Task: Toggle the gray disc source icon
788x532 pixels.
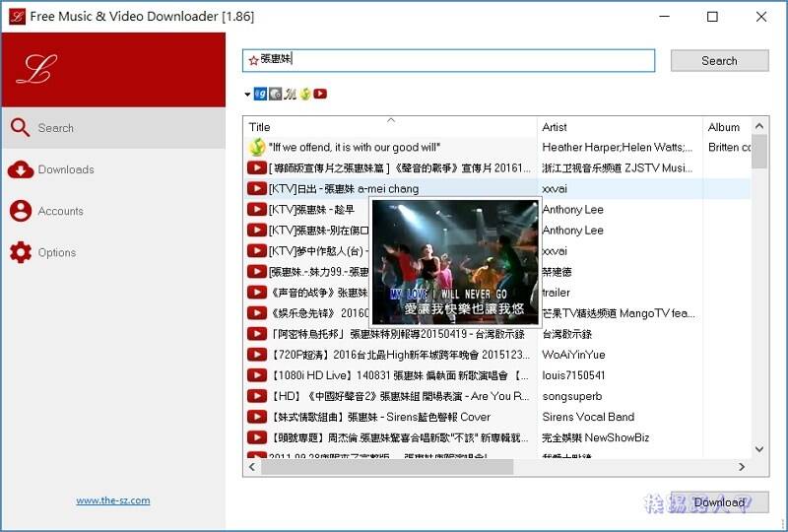Action: point(276,94)
